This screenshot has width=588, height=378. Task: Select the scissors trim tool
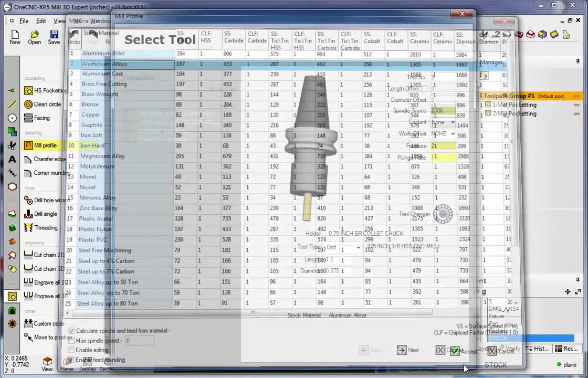click(12, 145)
